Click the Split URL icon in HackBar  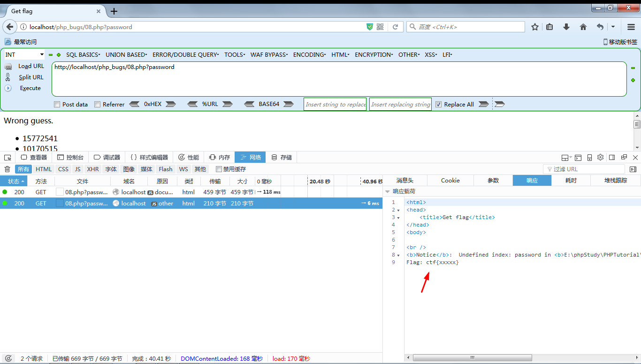pyautogui.click(x=8, y=77)
